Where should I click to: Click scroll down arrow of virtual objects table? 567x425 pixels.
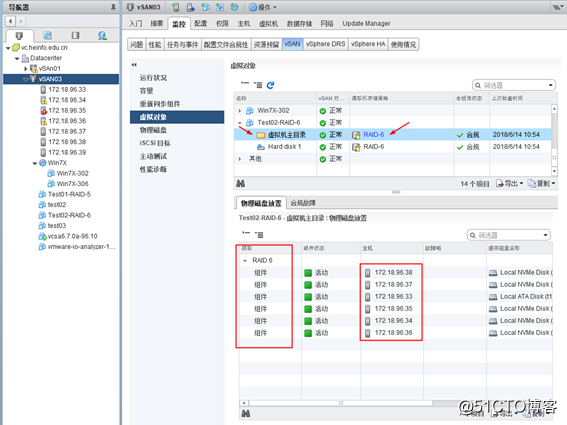pyautogui.click(x=554, y=171)
